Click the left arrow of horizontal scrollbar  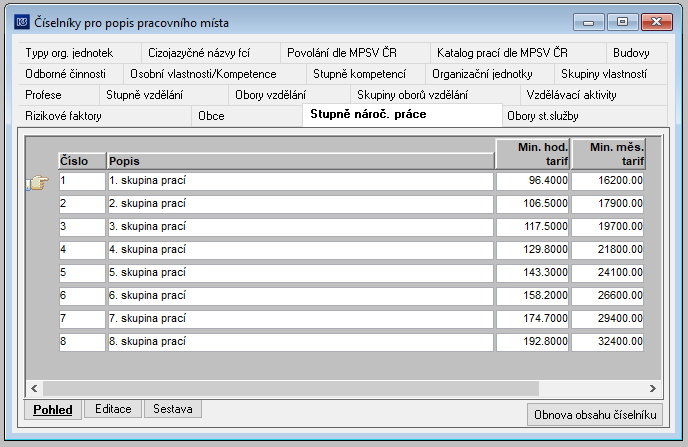(34, 388)
